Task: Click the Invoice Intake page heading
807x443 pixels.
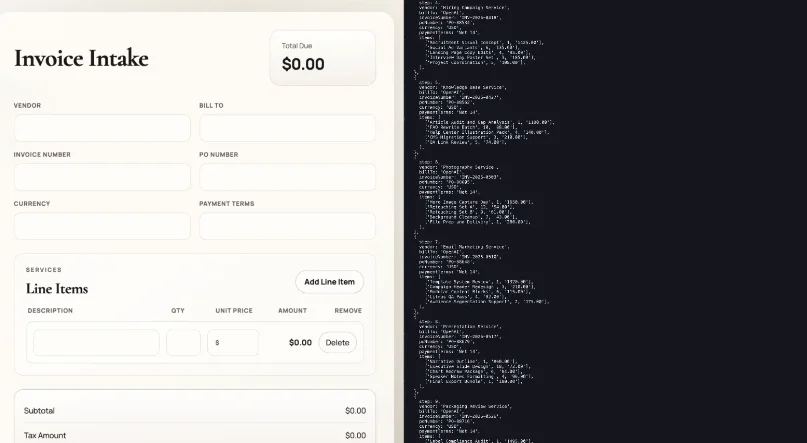Action: [81, 58]
